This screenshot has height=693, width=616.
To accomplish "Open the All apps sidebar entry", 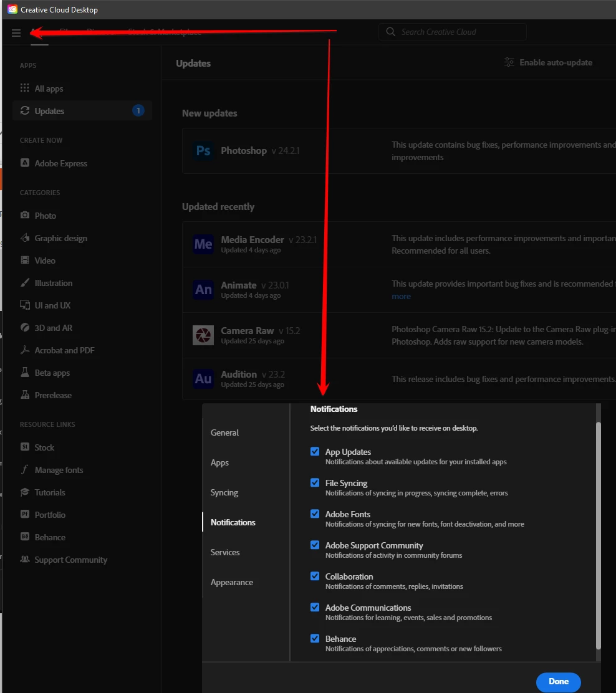I will pos(83,88).
